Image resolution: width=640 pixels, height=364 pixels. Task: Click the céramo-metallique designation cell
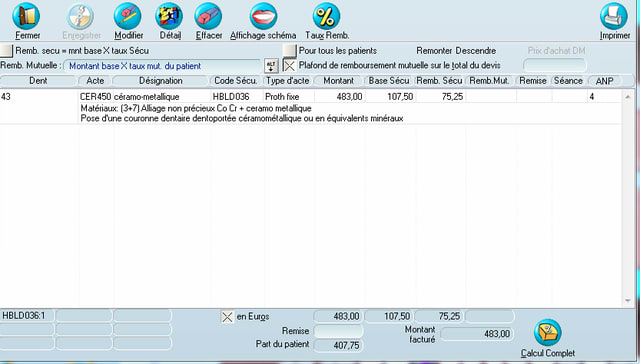(162, 97)
